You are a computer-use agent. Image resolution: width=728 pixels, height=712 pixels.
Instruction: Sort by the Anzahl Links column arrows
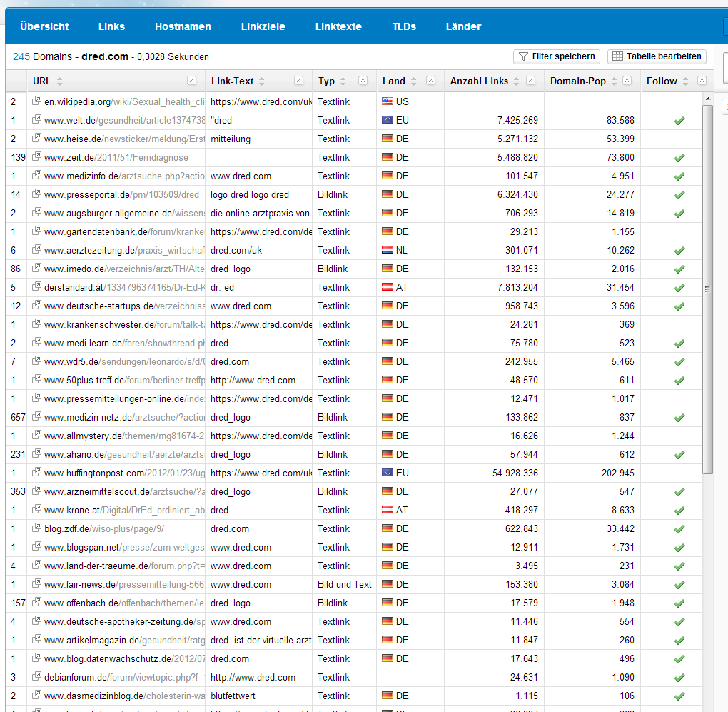[517, 81]
